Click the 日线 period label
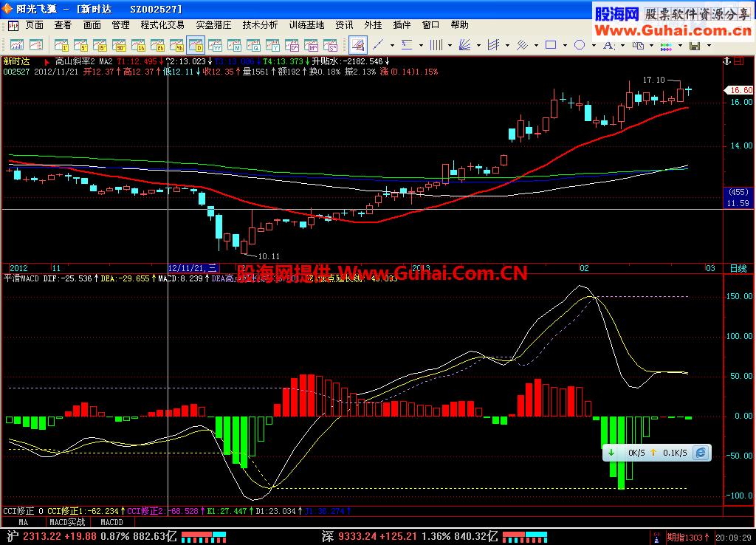Image resolution: width=756 pixels, height=545 pixels. 738,267
